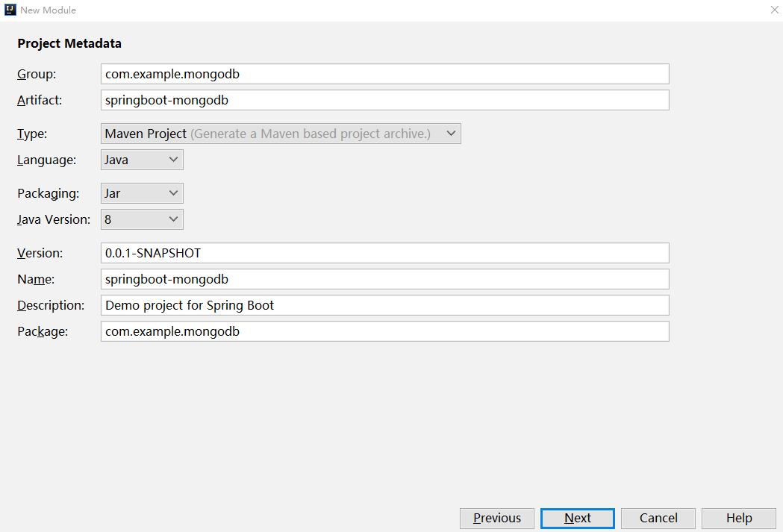This screenshot has height=532, width=783.
Task: Open the Packaging dropdown set to Jar
Action: [x=142, y=193]
